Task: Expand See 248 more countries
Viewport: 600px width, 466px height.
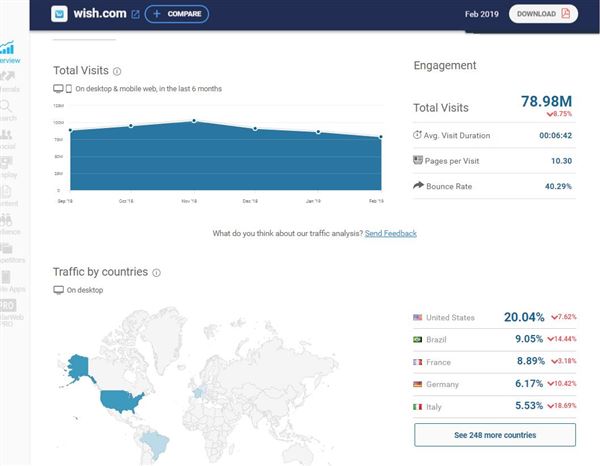Action: [x=495, y=435]
